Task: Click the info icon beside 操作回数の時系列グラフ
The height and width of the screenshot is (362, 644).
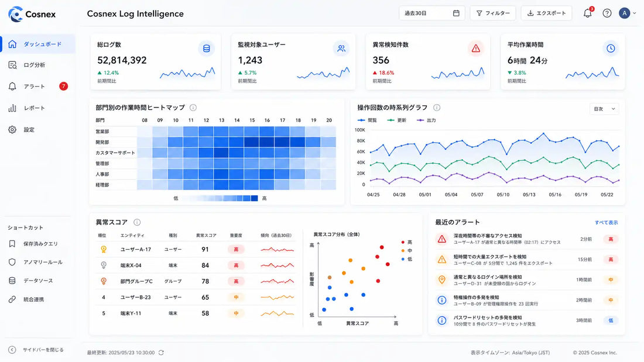Action: [x=437, y=108]
